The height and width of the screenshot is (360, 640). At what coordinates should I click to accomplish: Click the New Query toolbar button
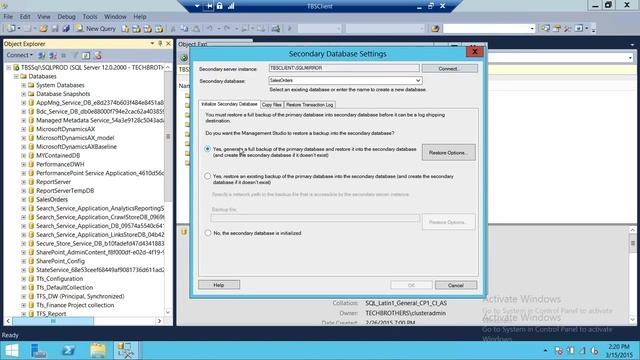pos(96,29)
